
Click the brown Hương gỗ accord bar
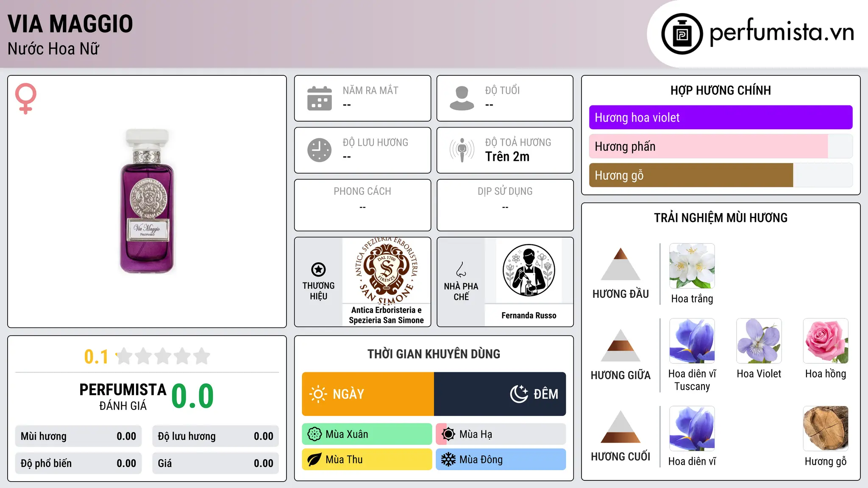(x=721, y=175)
